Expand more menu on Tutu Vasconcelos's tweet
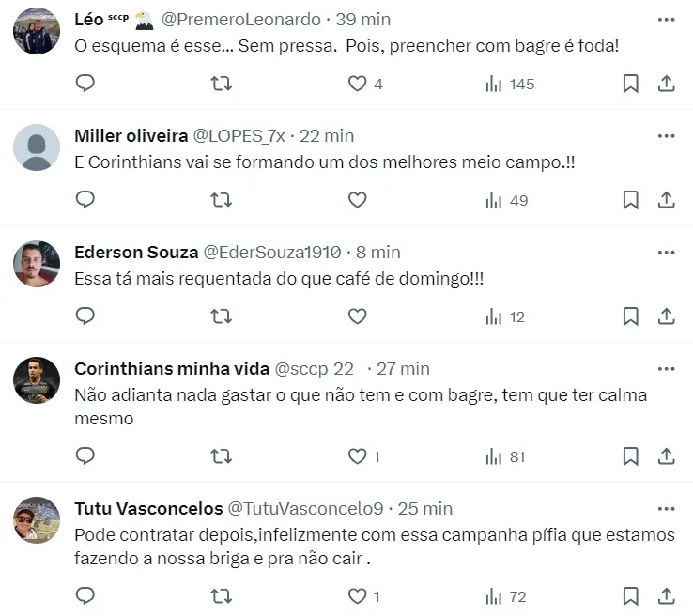The image size is (693, 616). coord(666,508)
